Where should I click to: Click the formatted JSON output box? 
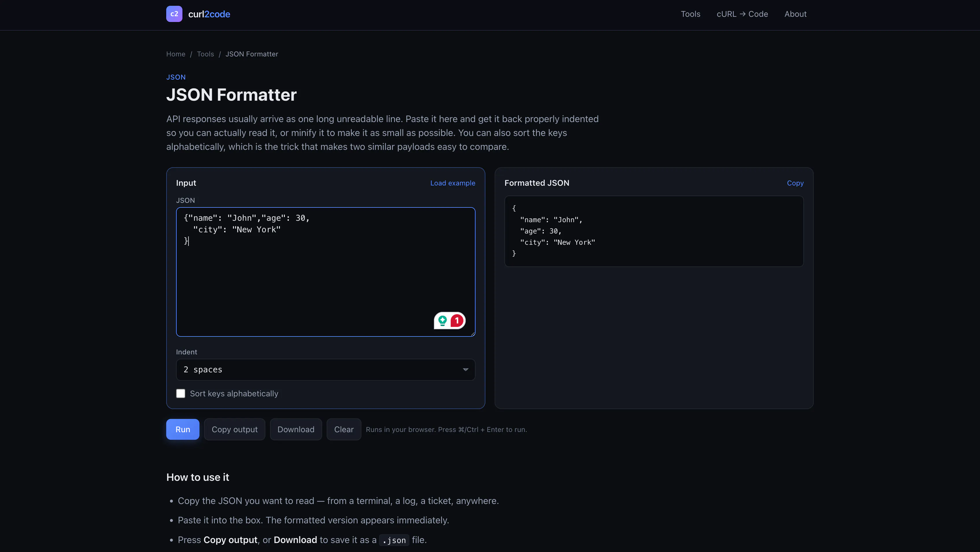tap(654, 231)
